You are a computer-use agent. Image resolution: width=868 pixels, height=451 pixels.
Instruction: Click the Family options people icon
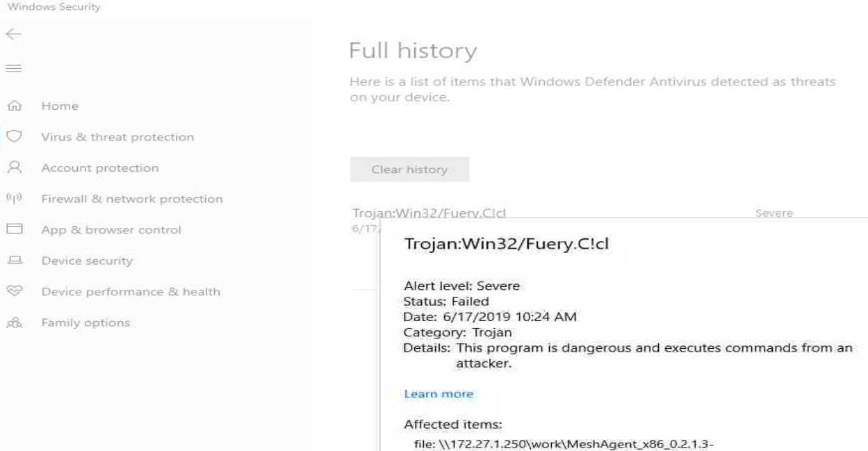14,322
